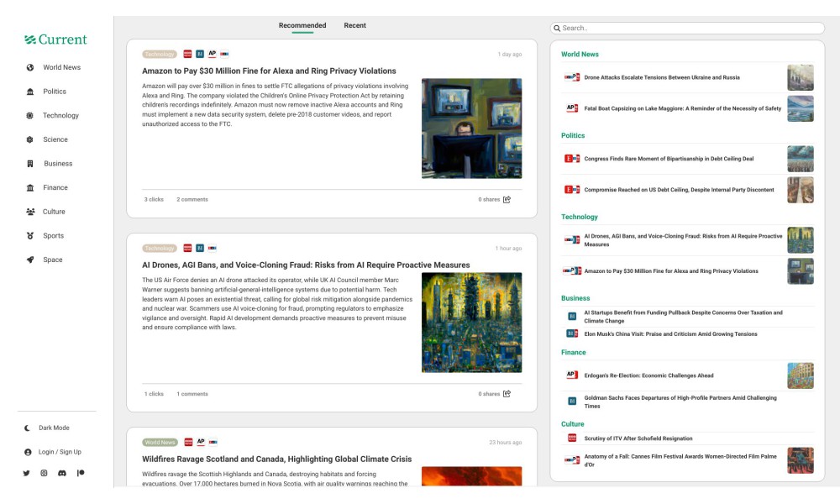The image size is (840, 504).
Task: Open the Space rocket icon
Action: [x=30, y=260]
